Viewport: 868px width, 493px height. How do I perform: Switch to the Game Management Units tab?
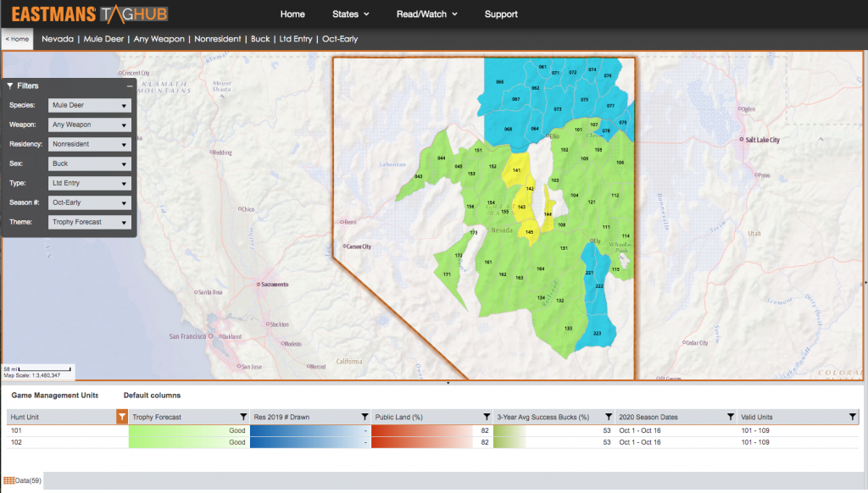[55, 395]
